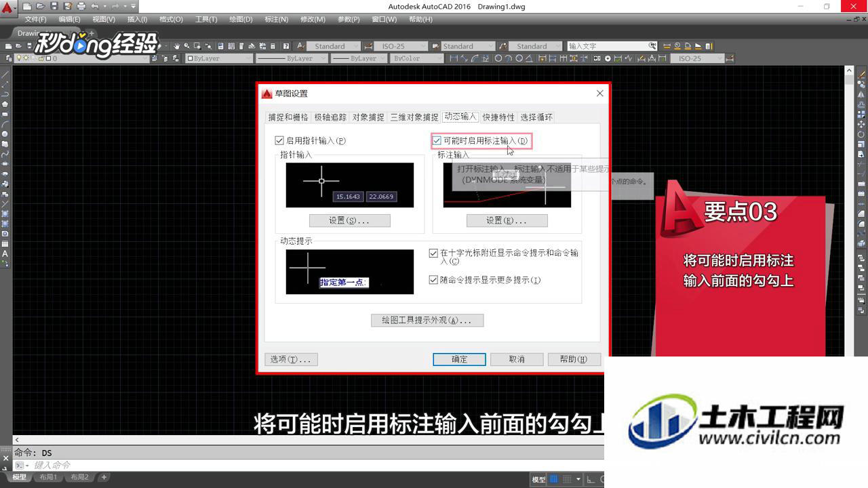The height and width of the screenshot is (488, 868).
Task: Select the Linear dimension tool icon
Action: tap(454, 58)
